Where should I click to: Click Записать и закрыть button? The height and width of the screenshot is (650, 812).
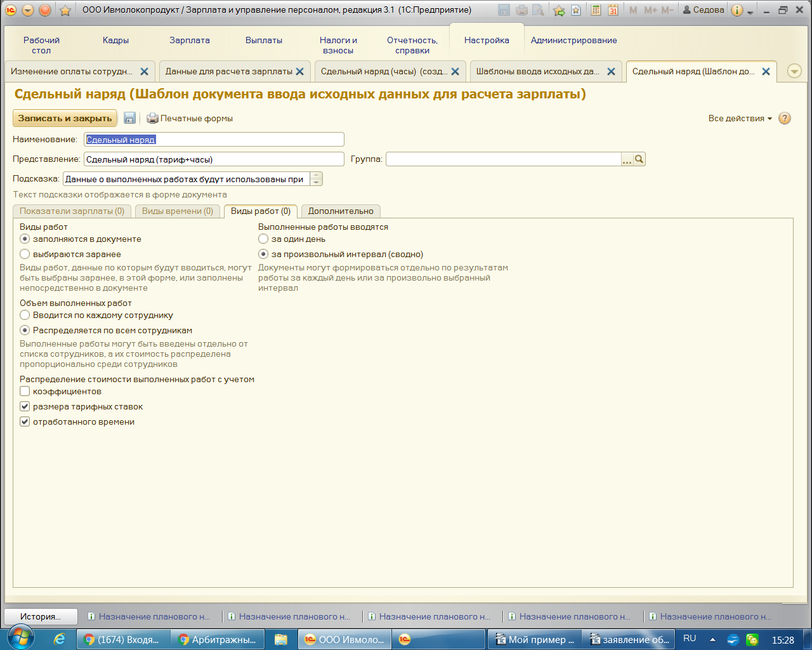point(65,118)
